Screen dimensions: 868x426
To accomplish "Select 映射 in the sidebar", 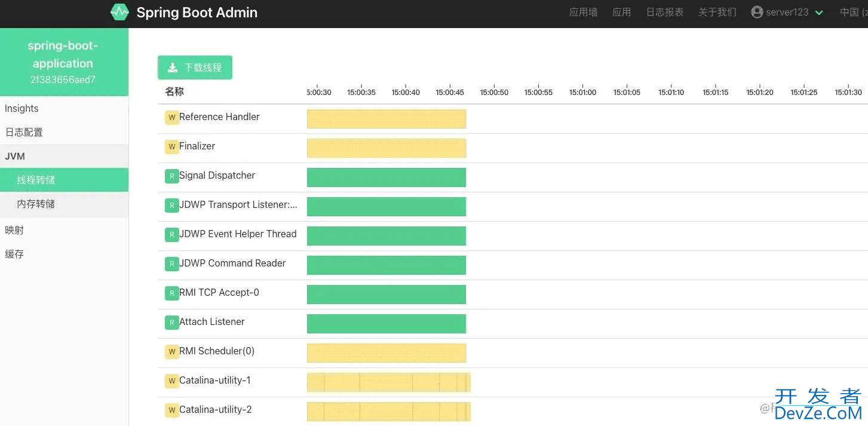I will click(x=64, y=230).
